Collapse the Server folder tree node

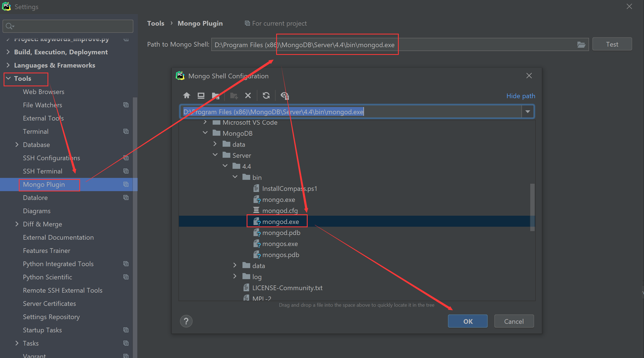[215, 155]
